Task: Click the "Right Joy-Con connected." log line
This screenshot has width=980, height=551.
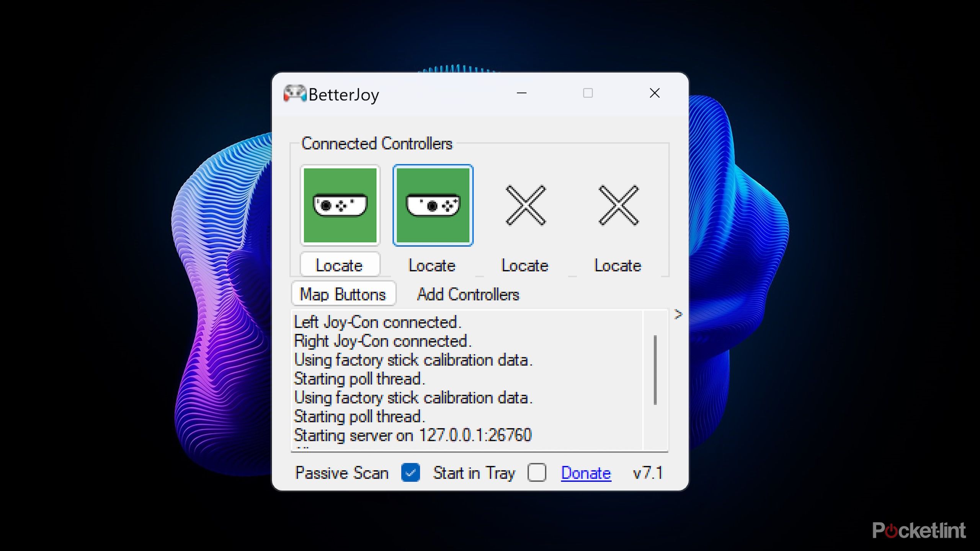Action: point(382,341)
